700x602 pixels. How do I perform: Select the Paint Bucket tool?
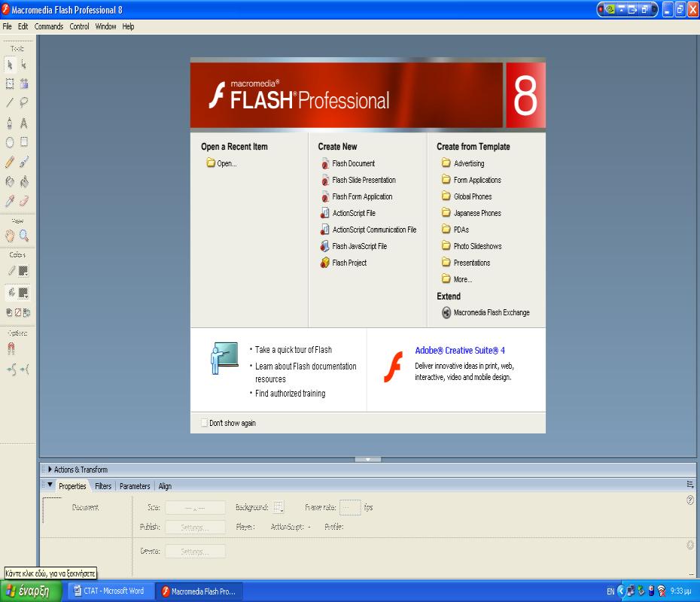(24, 181)
